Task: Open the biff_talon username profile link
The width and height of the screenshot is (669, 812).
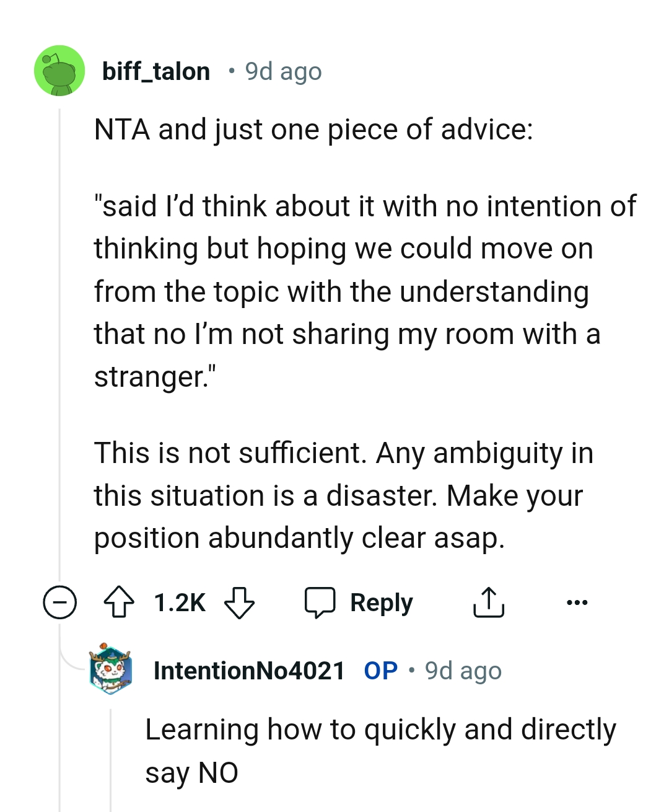Action: click(156, 71)
